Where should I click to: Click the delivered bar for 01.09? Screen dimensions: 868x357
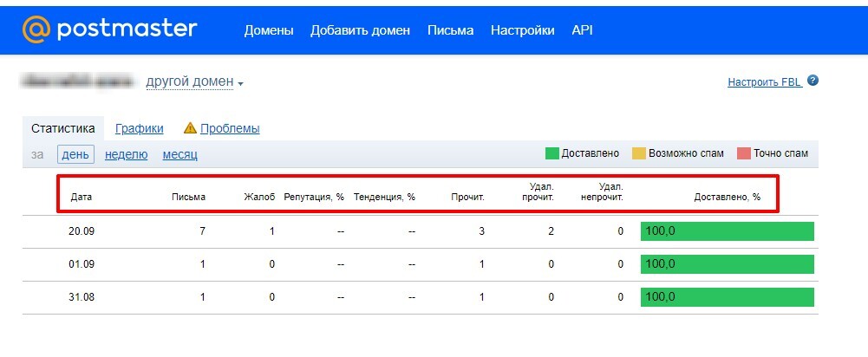point(728,264)
